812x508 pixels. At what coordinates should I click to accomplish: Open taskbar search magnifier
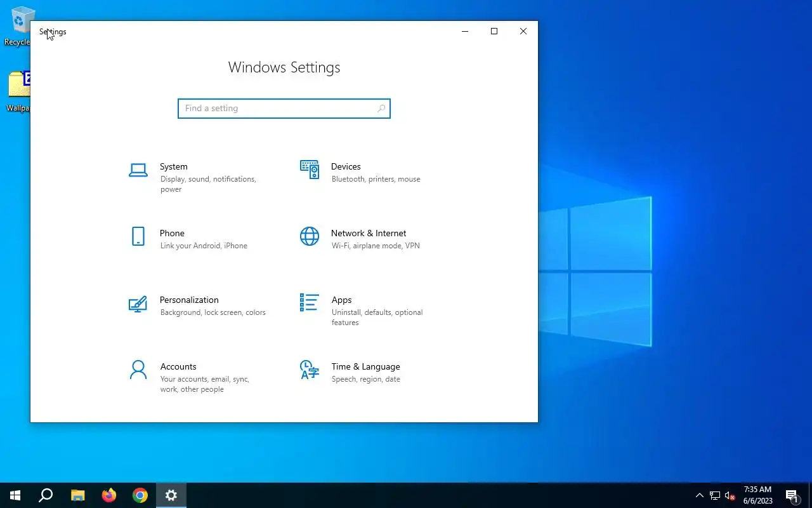(46, 495)
